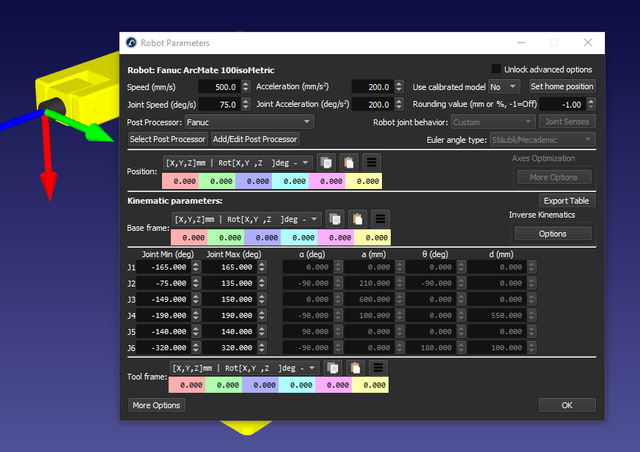Click J6 Joint Max 320.000 field
The image size is (640, 452).
point(230,347)
